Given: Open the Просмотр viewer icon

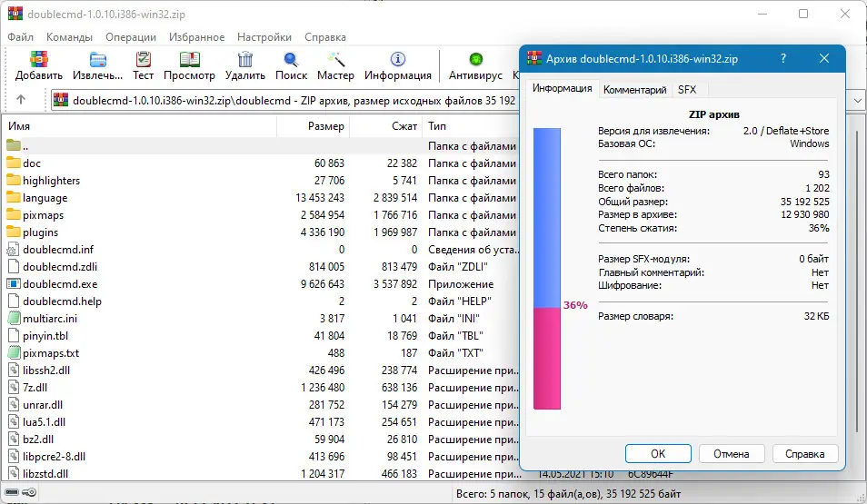Looking at the screenshot, I should 189,59.
